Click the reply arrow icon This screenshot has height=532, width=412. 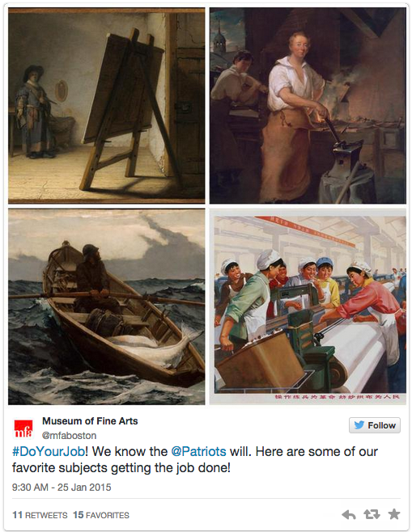pyautogui.click(x=349, y=515)
